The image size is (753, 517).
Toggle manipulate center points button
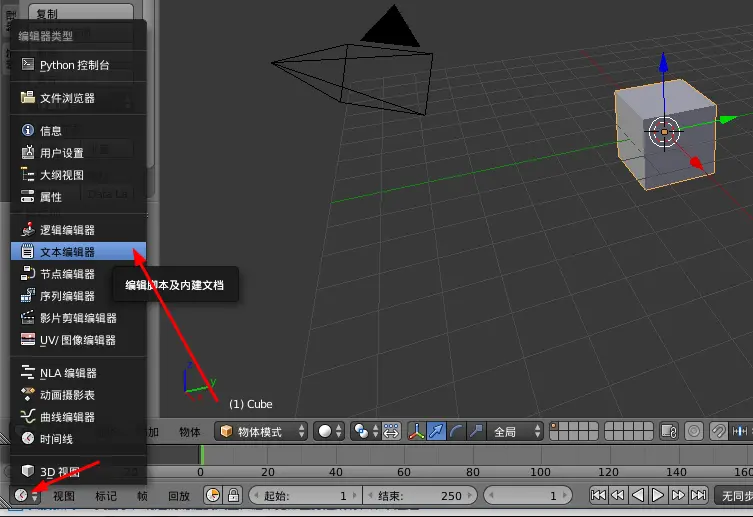pos(391,432)
